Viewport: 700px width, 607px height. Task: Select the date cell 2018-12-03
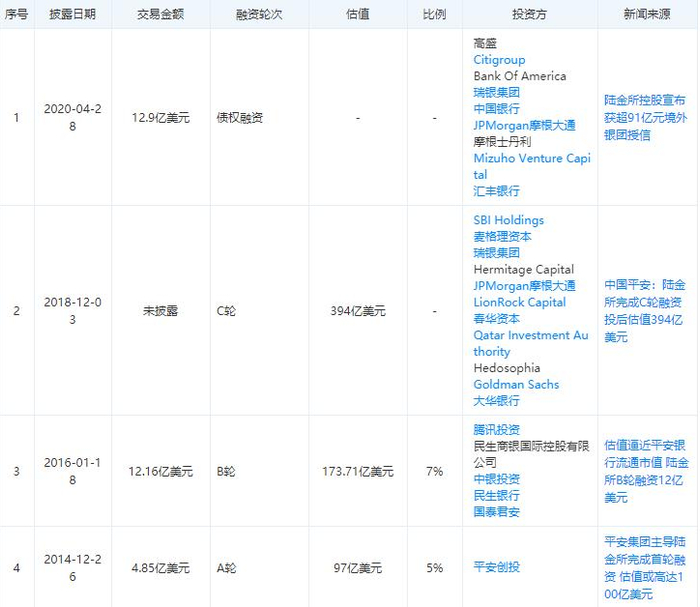point(72,311)
